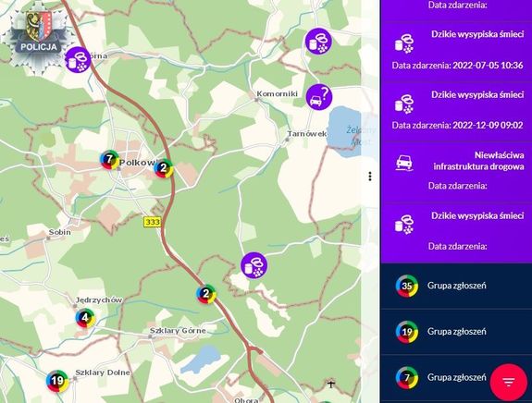Select the waste dump marker above Komorniki
Screen dimensions: 532x403
(x=318, y=42)
